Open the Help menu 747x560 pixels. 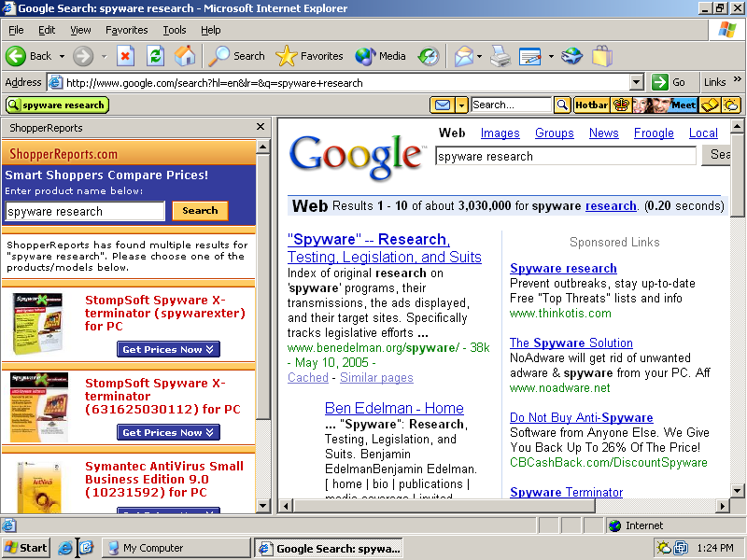pos(211,30)
